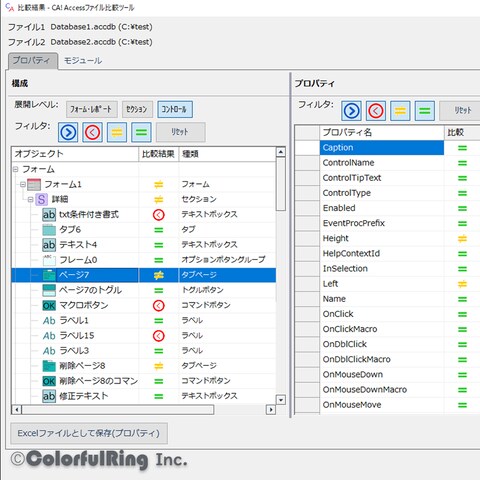Set expand level to セクション
This screenshot has height=480, width=480.
point(137,109)
